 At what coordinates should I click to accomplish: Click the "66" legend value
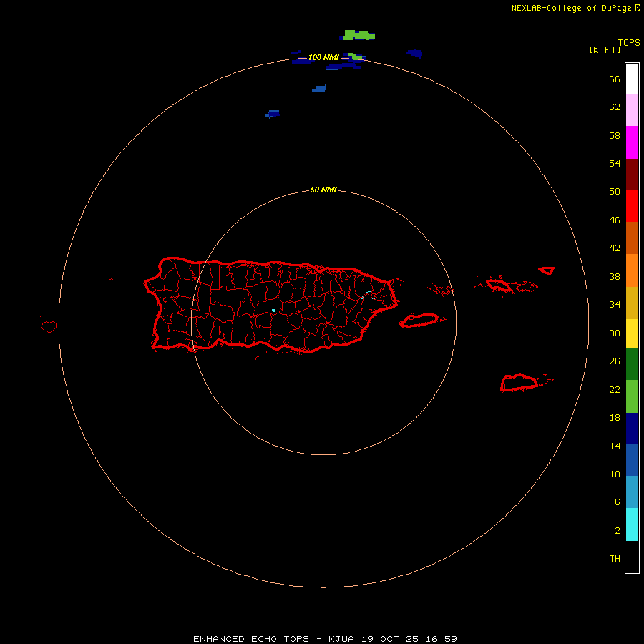pyautogui.click(x=615, y=79)
